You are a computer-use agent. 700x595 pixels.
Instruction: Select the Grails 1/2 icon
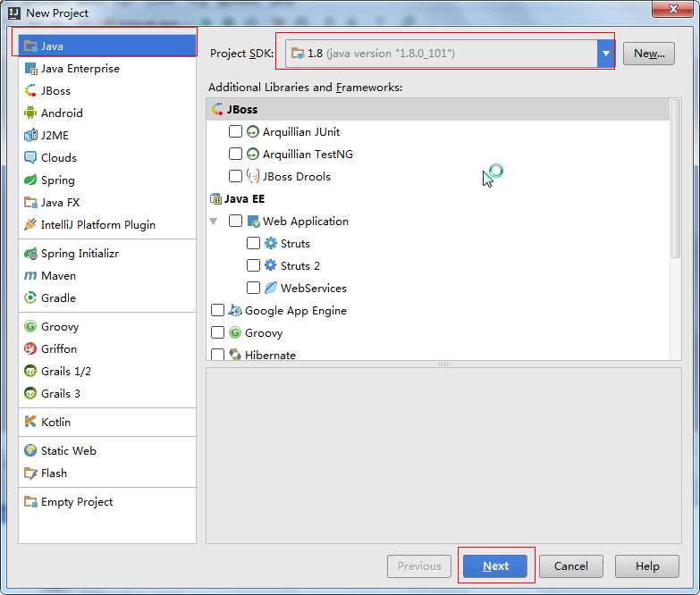click(30, 371)
